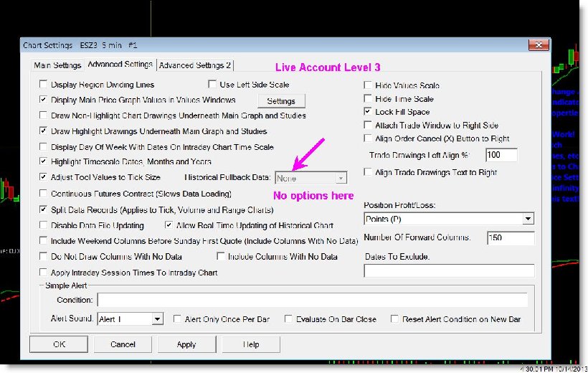Viewport: 588px width, 373px height.
Task: Select the Advanced Settings tab
Action: pos(120,65)
